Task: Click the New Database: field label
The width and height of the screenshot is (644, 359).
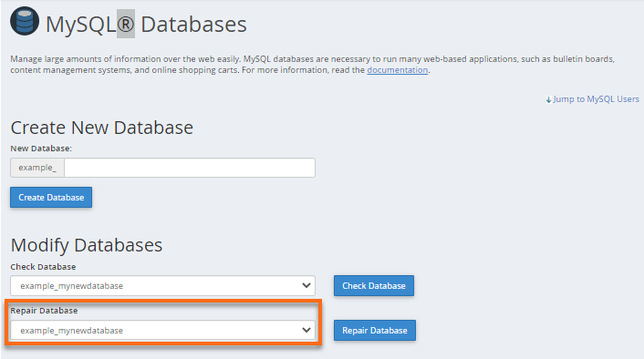Action: tap(41, 149)
